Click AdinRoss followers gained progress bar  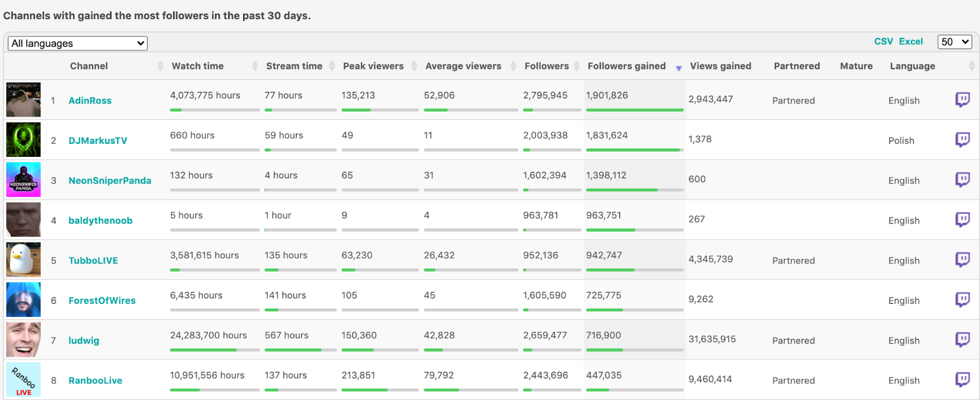tap(634, 110)
